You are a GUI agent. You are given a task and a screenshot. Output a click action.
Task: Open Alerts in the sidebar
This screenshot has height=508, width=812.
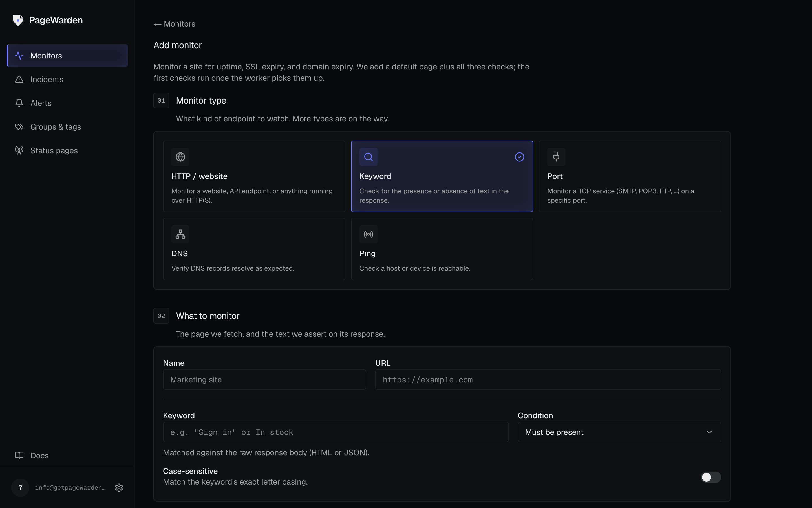67,103
